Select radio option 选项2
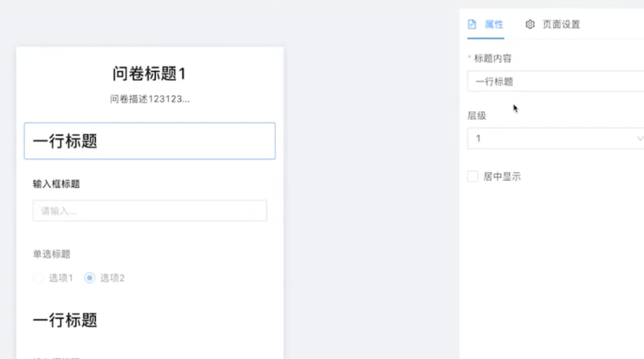This screenshot has height=359, width=644. click(89, 278)
